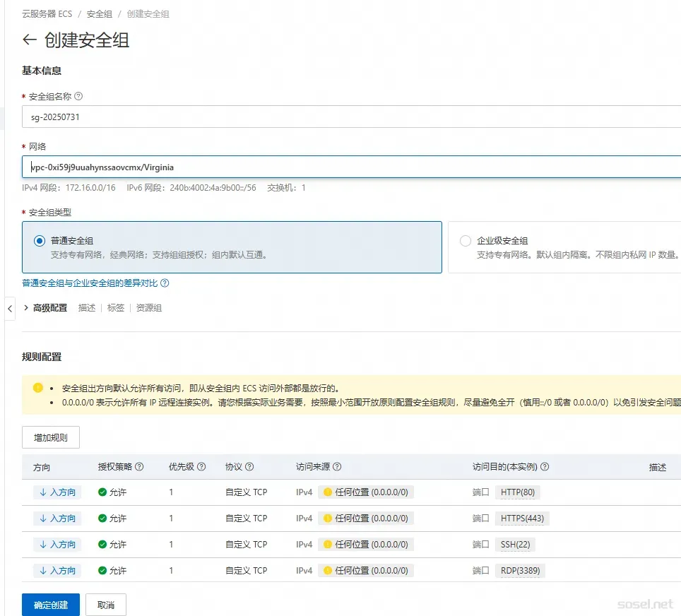Click 自定义 TCP protocol in HTTP(80) row
Image resolution: width=681 pixels, height=616 pixels.
(247, 492)
